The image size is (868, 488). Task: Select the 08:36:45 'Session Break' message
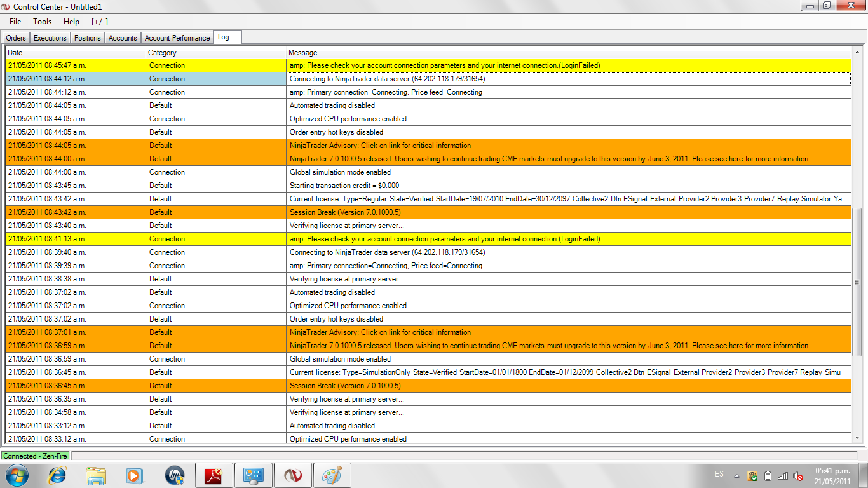click(x=569, y=386)
